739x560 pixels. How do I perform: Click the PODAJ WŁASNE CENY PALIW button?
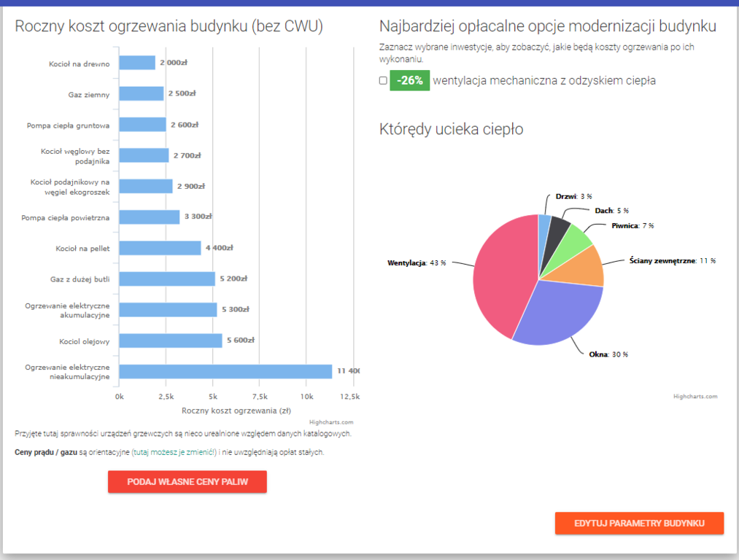[187, 482]
